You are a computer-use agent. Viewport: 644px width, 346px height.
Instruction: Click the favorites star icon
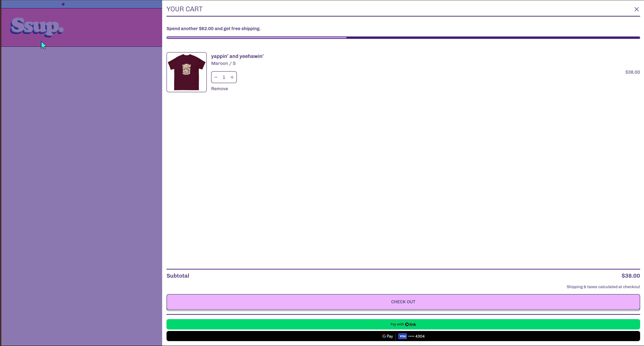(x=63, y=4)
